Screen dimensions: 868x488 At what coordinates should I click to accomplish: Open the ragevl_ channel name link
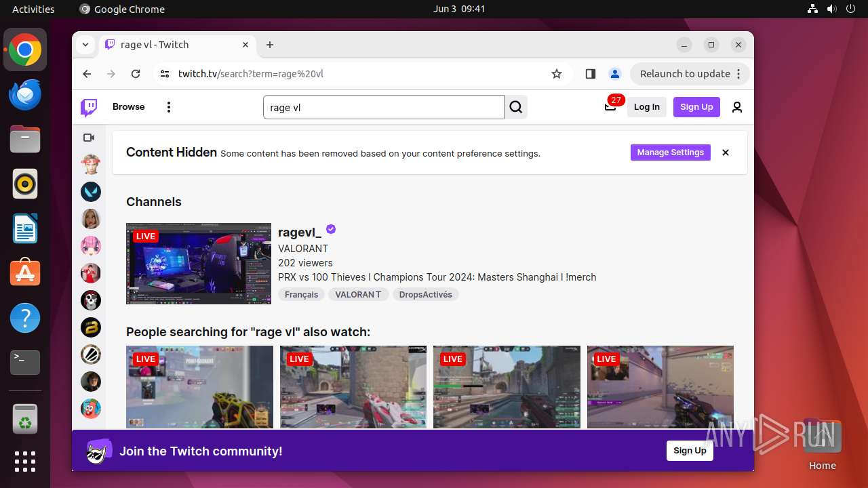click(300, 232)
